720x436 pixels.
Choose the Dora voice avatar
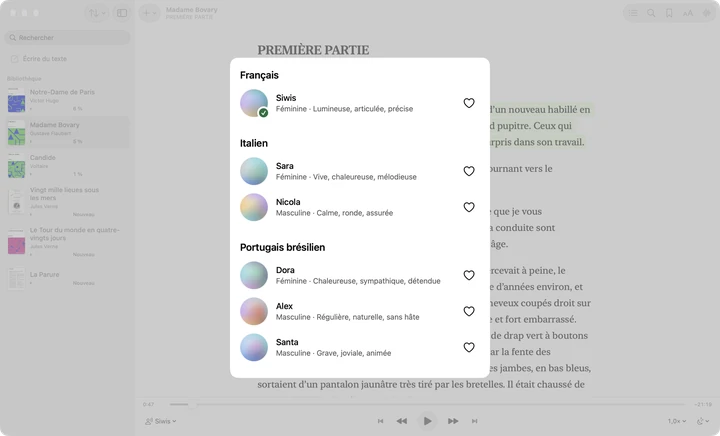pyautogui.click(x=254, y=275)
